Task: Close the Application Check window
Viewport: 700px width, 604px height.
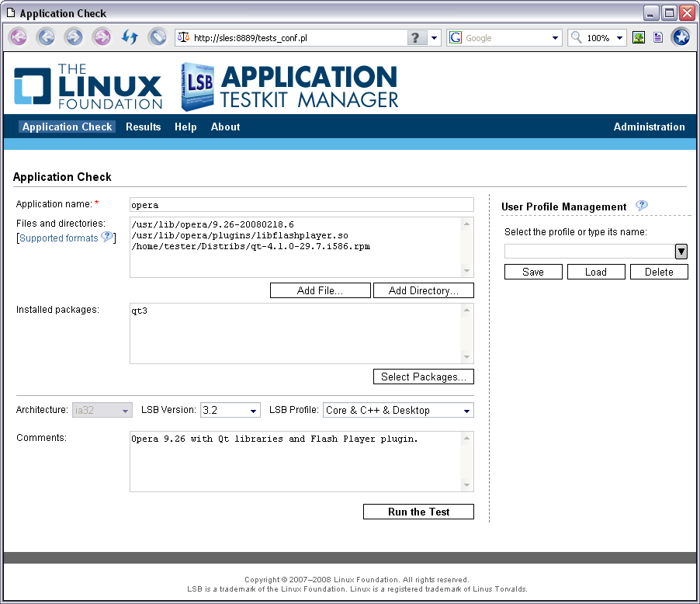Action: tap(687, 13)
